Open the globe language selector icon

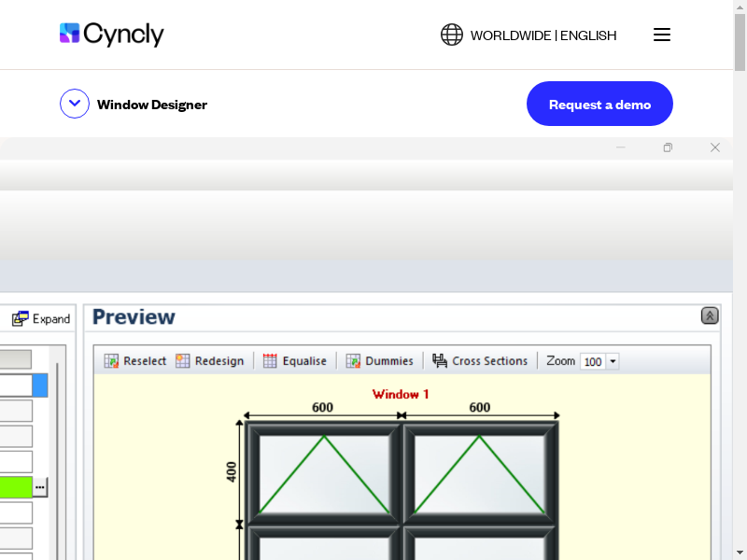(x=452, y=35)
